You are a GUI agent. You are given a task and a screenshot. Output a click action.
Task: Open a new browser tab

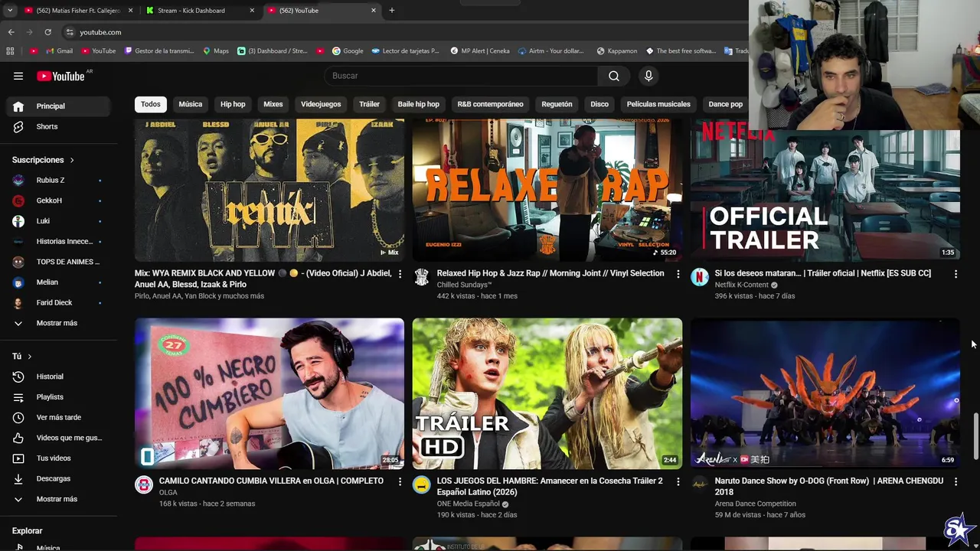(x=392, y=11)
